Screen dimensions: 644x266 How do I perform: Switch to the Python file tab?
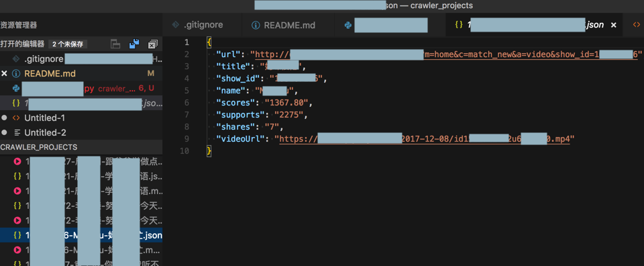(x=390, y=25)
